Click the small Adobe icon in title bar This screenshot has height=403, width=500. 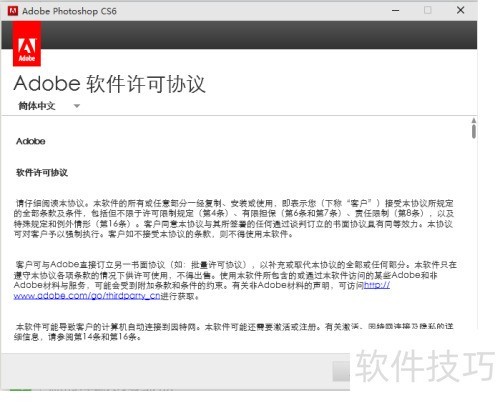tap(13, 11)
